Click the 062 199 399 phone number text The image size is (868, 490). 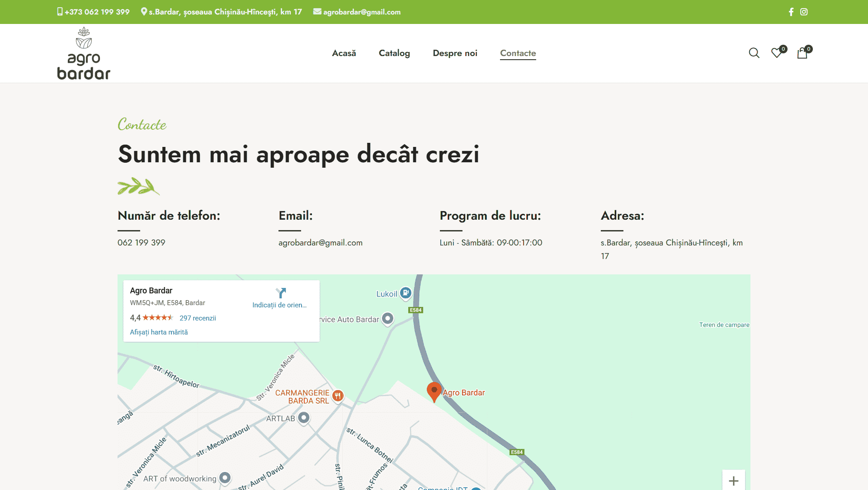tap(142, 243)
